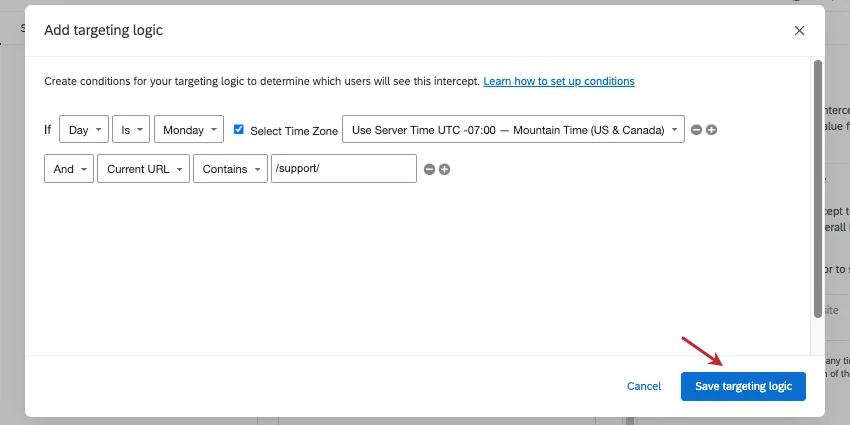
Task: Click the /support/ URL text field
Action: [343, 169]
